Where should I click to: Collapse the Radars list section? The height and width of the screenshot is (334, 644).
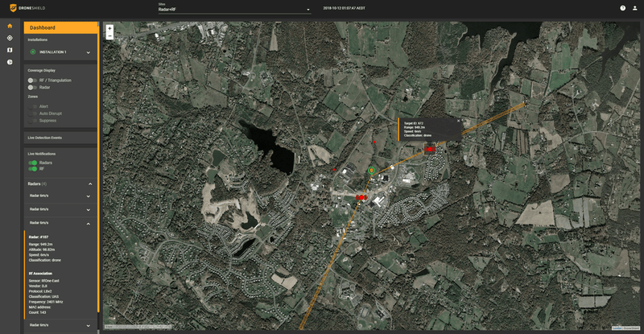[x=90, y=184]
